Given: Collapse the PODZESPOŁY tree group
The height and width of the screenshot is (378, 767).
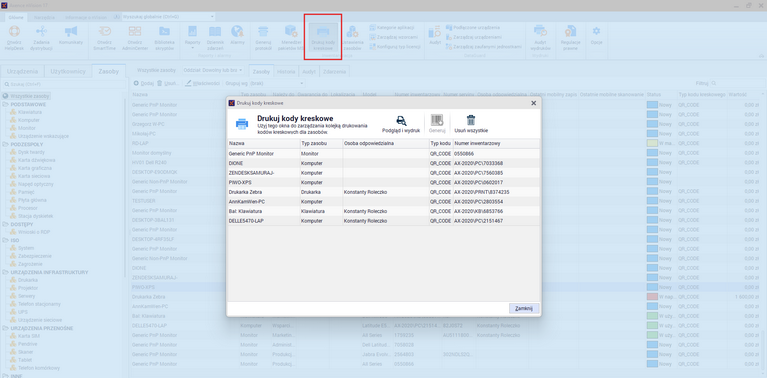Looking at the screenshot, I should (5, 144).
